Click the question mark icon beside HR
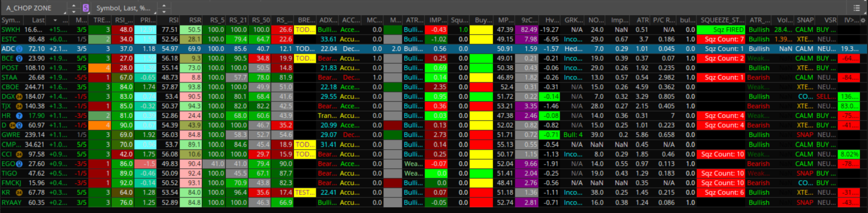The width and height of the screenshot is (868, 213). coord(19,116)
